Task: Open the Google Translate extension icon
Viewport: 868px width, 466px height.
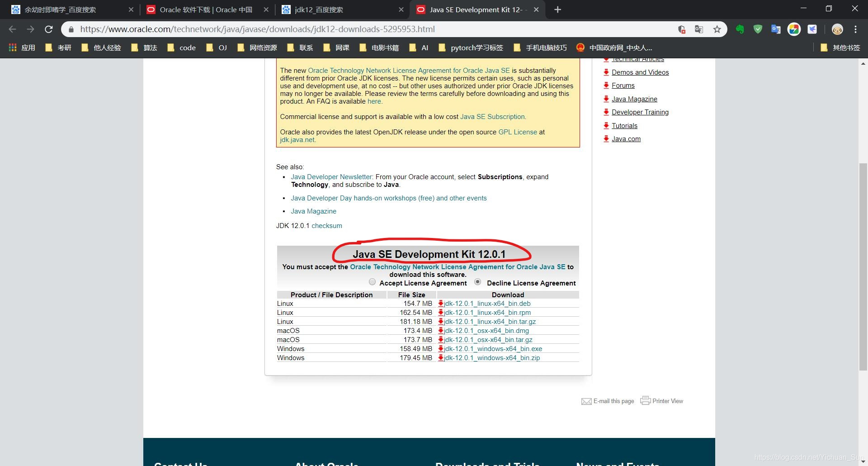Action: tap(776, 29)
